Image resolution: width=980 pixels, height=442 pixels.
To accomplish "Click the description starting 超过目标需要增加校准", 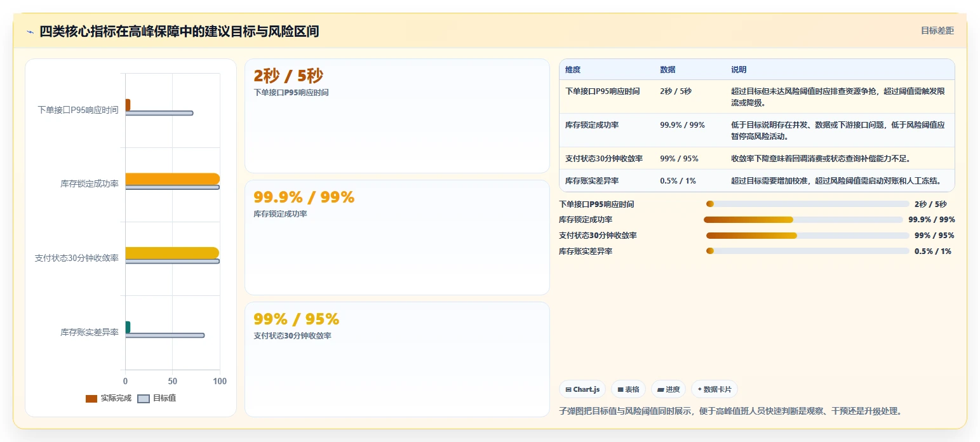I will 836,180.
